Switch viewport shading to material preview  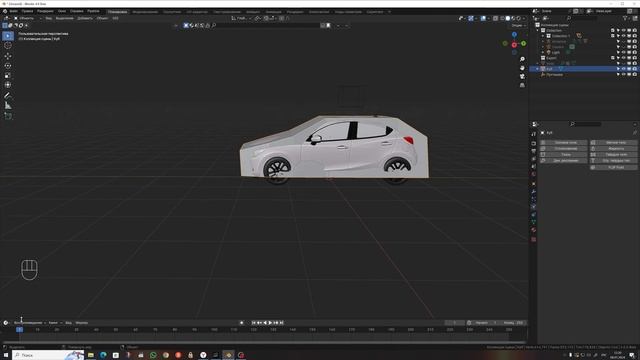(x=513, y=18)
